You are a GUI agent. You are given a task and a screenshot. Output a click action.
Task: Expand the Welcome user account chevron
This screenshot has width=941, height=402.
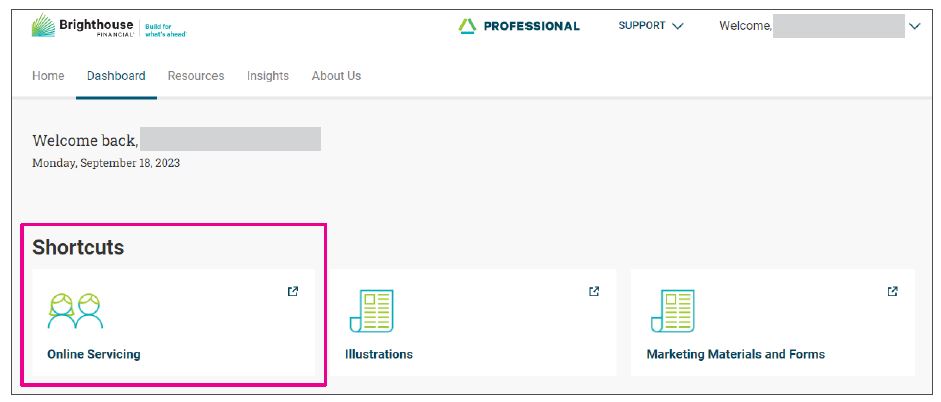click(x=913, y=27)
